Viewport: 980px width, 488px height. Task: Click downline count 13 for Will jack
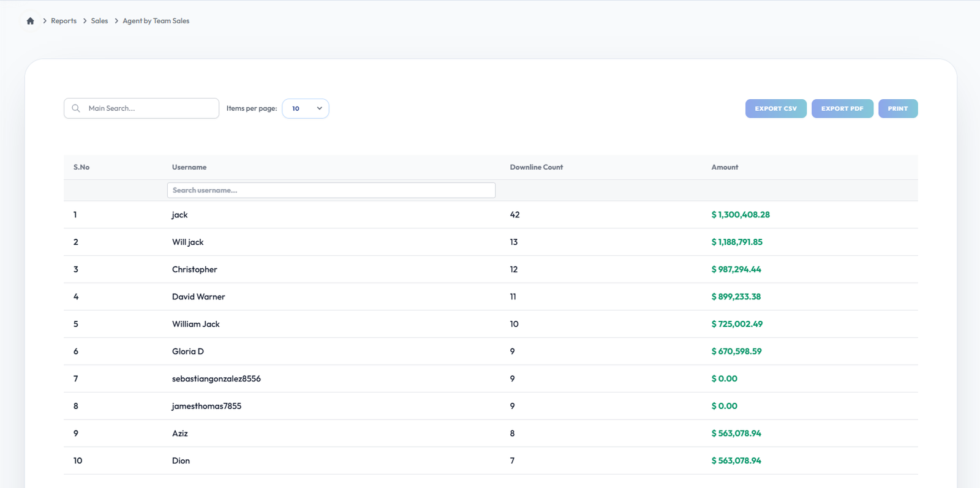pyautogui.click(x=514, y=242)
